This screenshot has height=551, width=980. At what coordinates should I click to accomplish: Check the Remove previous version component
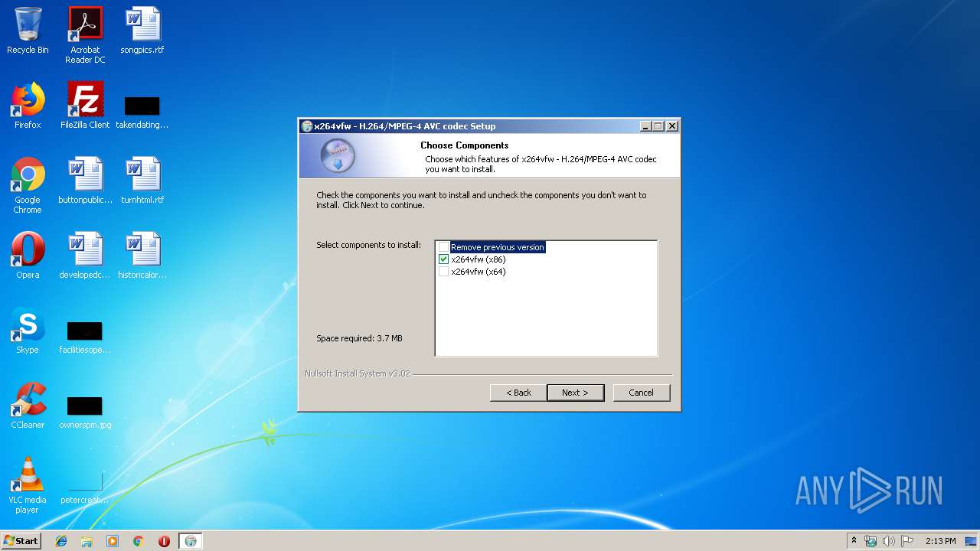coord(443,247)
